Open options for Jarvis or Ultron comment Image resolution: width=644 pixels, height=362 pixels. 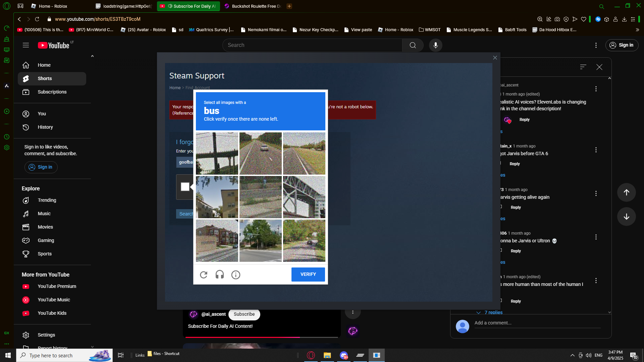596,237
